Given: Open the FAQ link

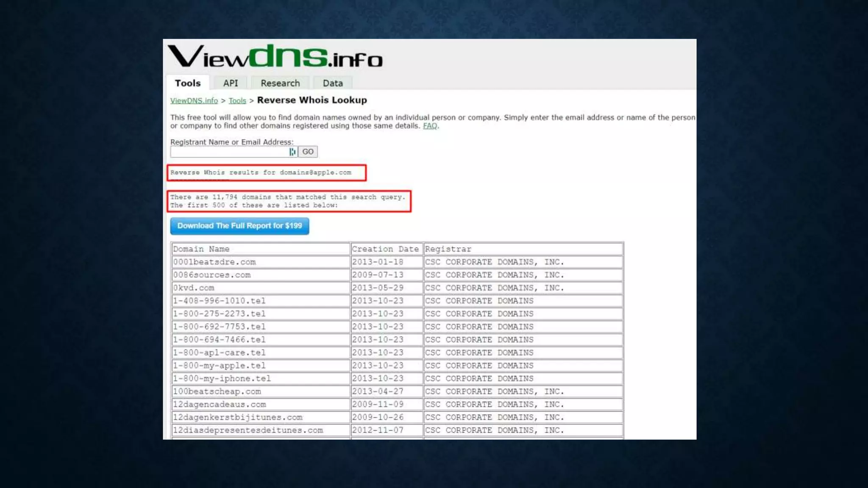Looking at the screenshot, I should coord(429,126).
